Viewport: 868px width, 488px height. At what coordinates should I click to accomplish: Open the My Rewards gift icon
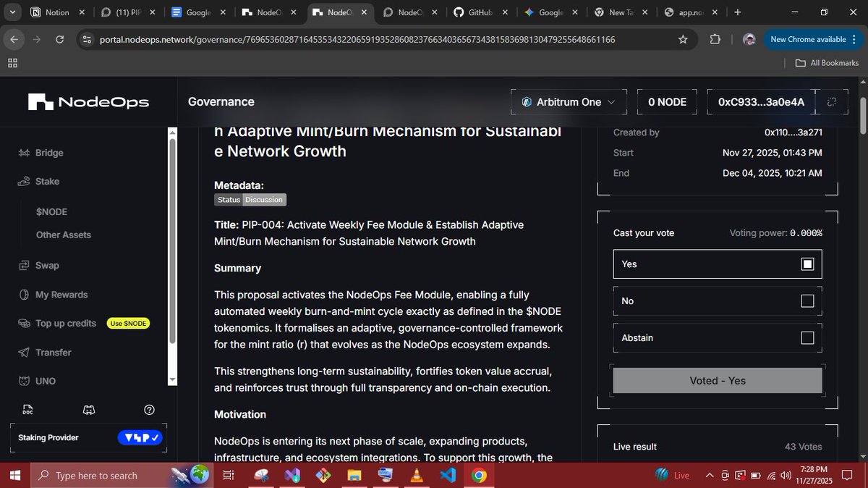(23, 295)
